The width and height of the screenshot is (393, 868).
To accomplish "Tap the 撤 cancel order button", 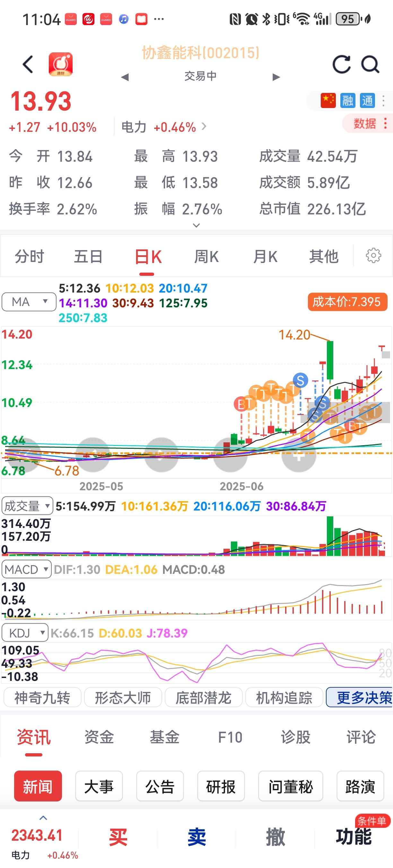I will (275, 837).
